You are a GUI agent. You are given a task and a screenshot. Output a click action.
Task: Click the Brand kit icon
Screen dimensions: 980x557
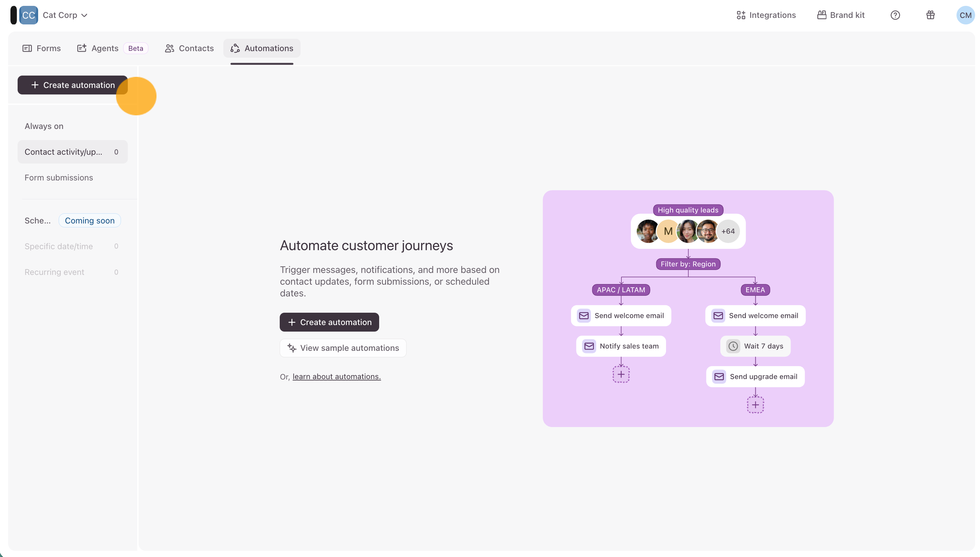pos(822,15)
